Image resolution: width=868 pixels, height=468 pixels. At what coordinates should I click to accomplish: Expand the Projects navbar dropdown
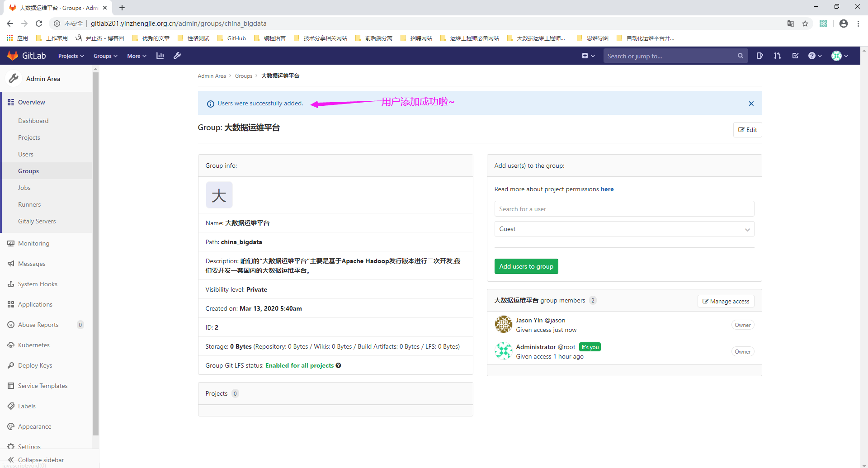[71, 56]
